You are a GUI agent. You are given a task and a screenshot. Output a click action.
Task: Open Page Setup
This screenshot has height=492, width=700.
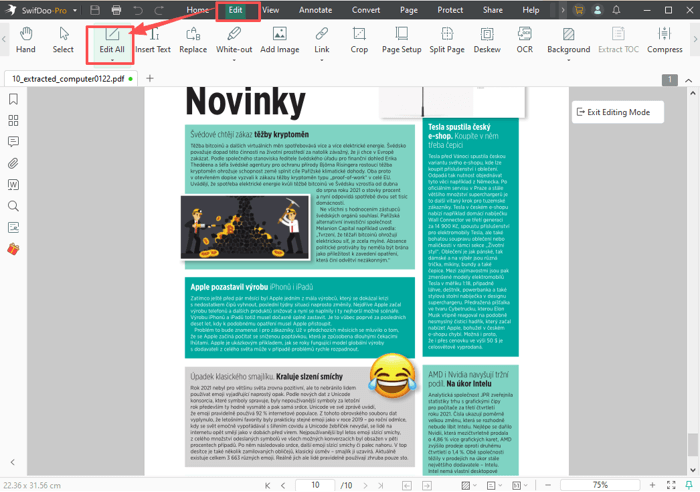[401, 40]
